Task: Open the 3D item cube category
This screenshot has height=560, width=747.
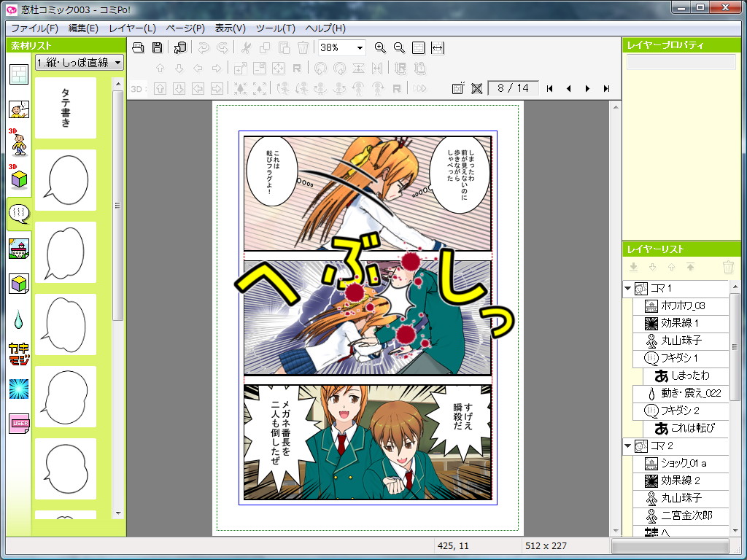Action: click(19, 177)
